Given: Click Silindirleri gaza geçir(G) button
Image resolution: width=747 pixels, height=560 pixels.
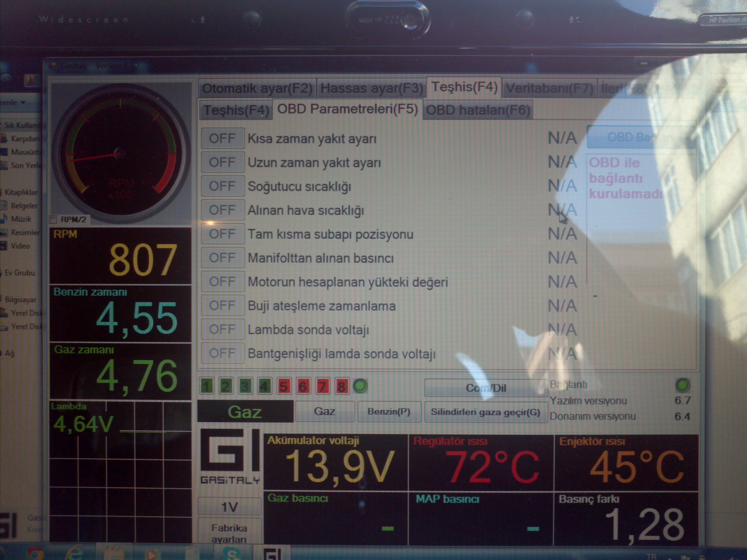Looking at the screenshot, I should tap(486, 412).
